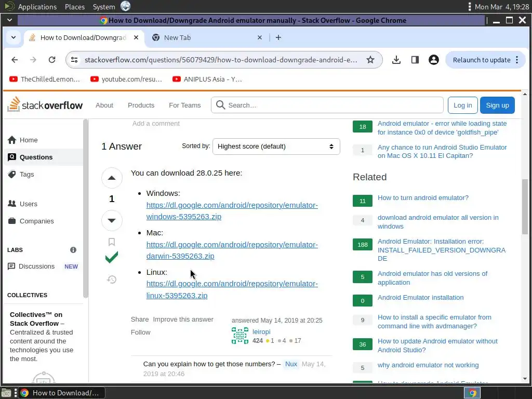Focus the Stack Overflow search field
Screen dimensions: 532x399
(x=327, y=105)
